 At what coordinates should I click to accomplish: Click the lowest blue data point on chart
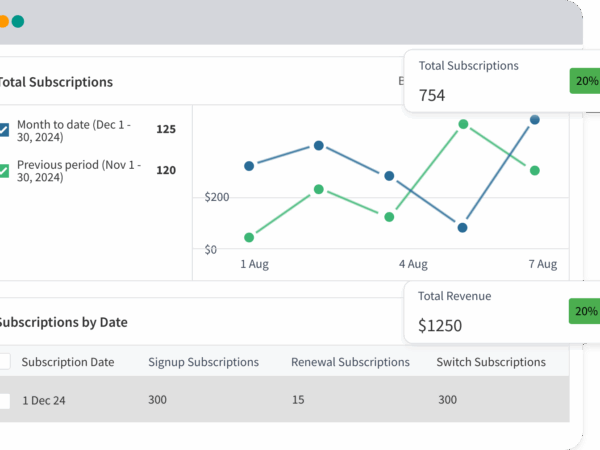(x=463, y=228)
